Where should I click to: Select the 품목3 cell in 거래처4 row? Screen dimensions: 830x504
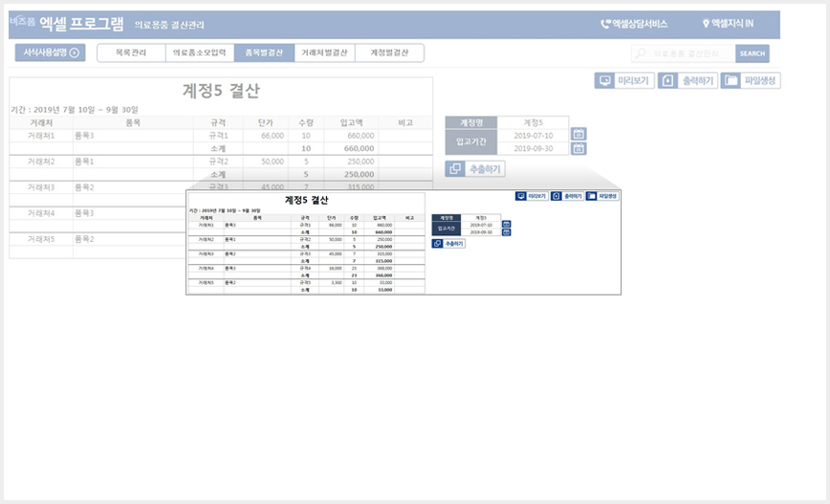(x=130, y=213)
